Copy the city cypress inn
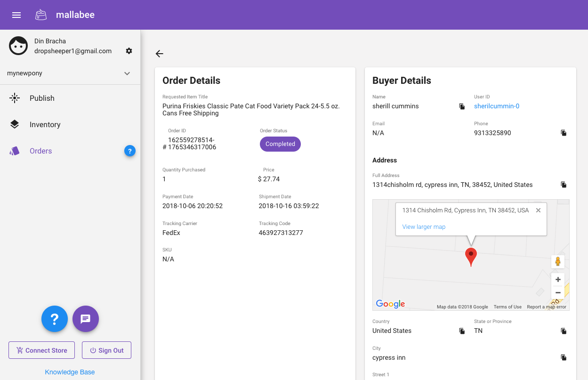 point(564,357)
